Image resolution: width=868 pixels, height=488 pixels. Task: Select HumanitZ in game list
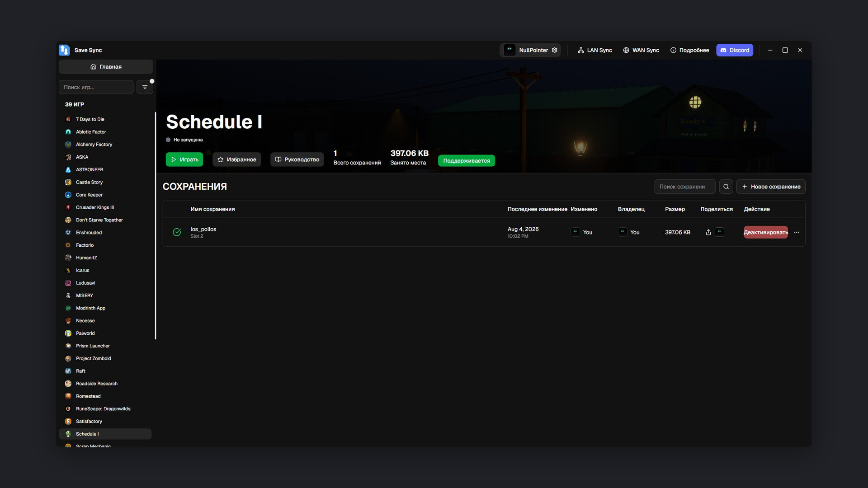click(105, 258)
